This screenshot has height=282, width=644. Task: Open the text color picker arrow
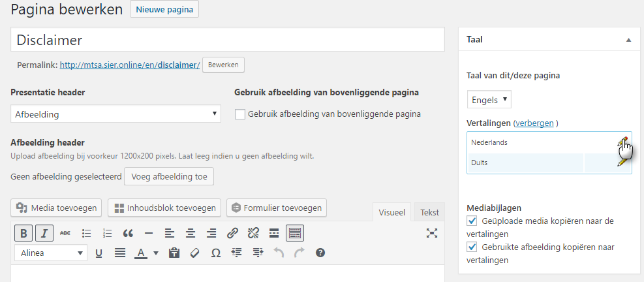(x=156, y=253)
